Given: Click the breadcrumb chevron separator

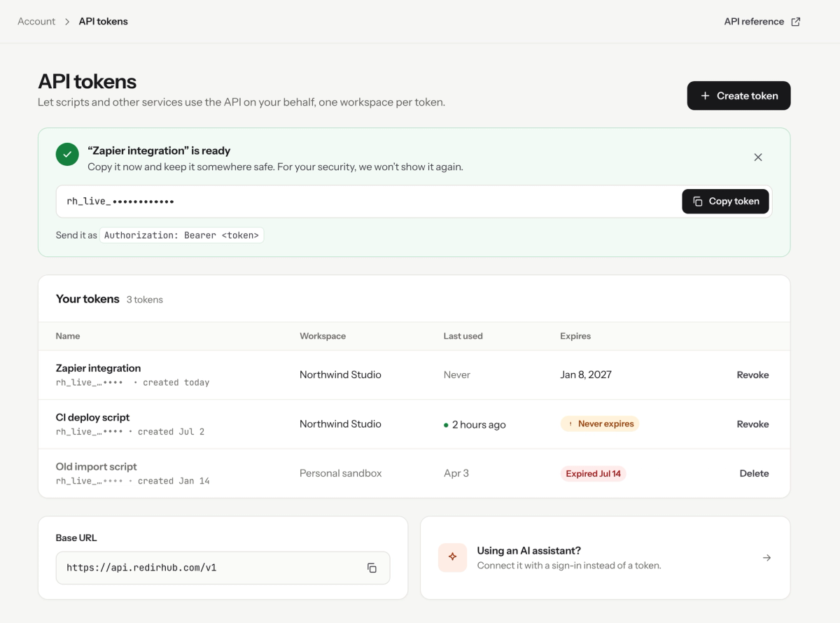Looking at the screenshot, I should 67,22.
